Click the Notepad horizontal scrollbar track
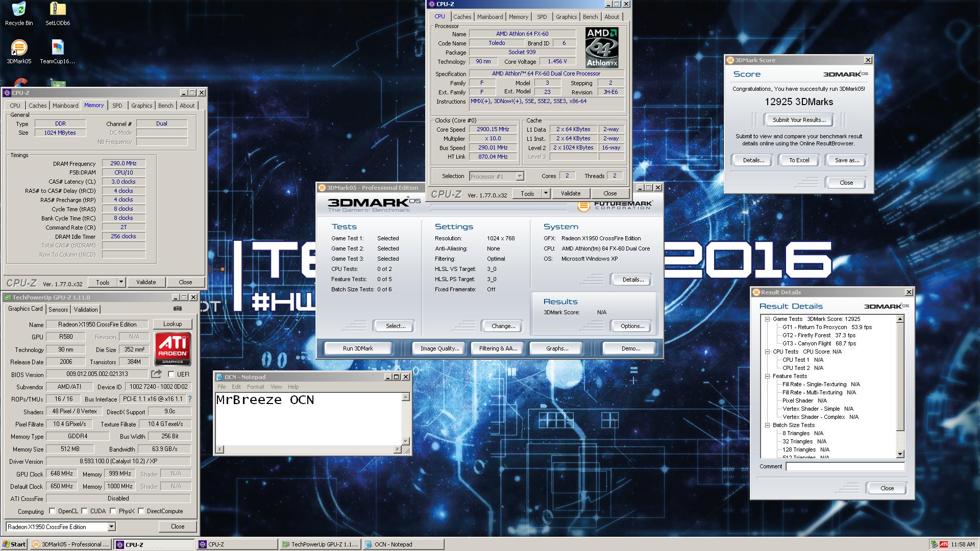The width and height of the screenshot is (980, 551). tap(308, 449)
